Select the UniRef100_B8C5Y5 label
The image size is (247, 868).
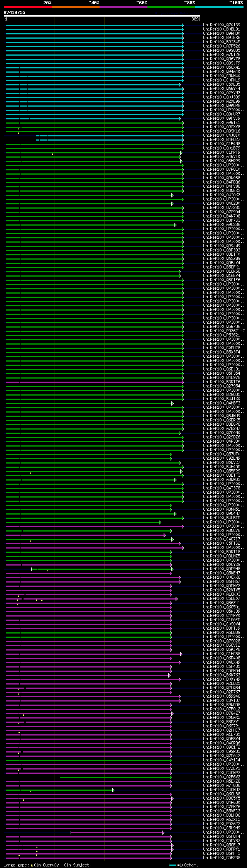222,798
